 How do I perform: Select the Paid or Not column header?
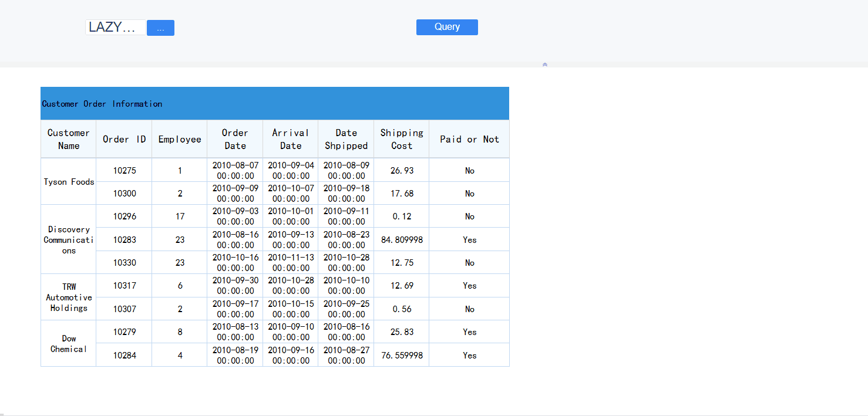tap(469, 139)
